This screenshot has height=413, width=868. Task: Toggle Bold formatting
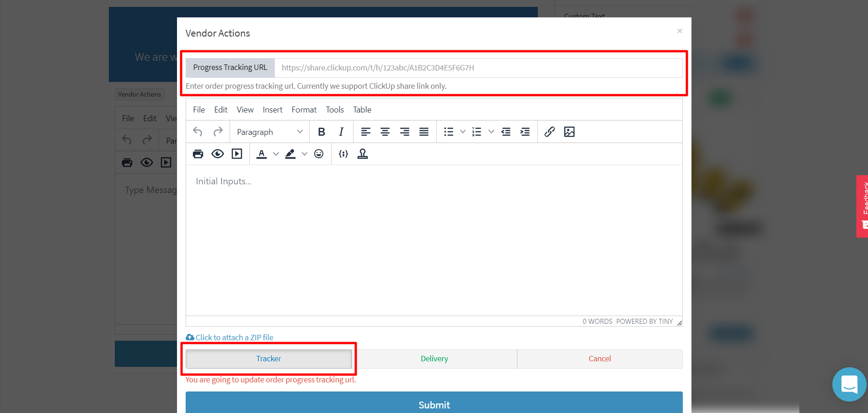[x=321, y=132]
